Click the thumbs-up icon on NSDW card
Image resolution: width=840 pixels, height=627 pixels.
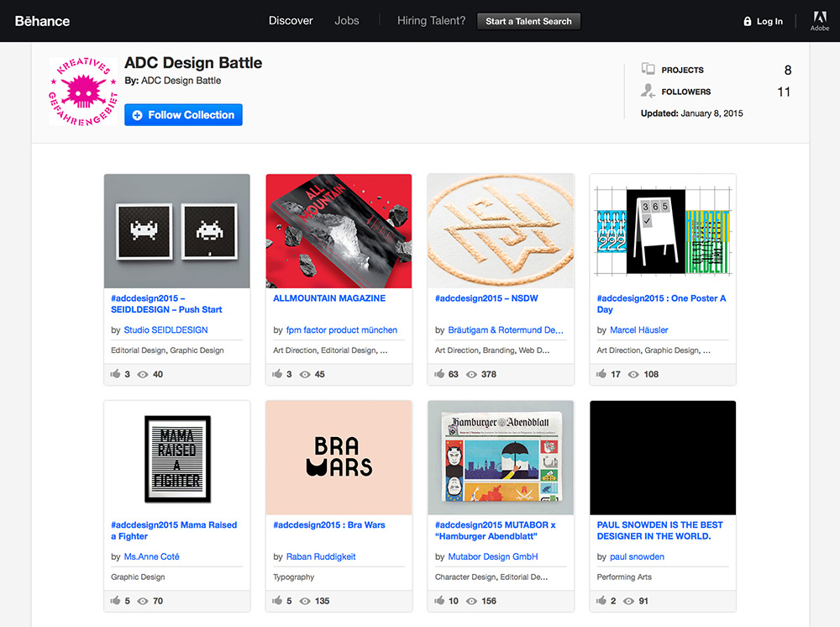point(439,373)
